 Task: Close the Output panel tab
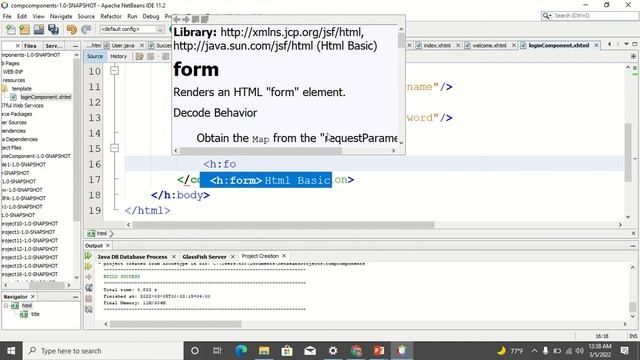pos(108,245)
